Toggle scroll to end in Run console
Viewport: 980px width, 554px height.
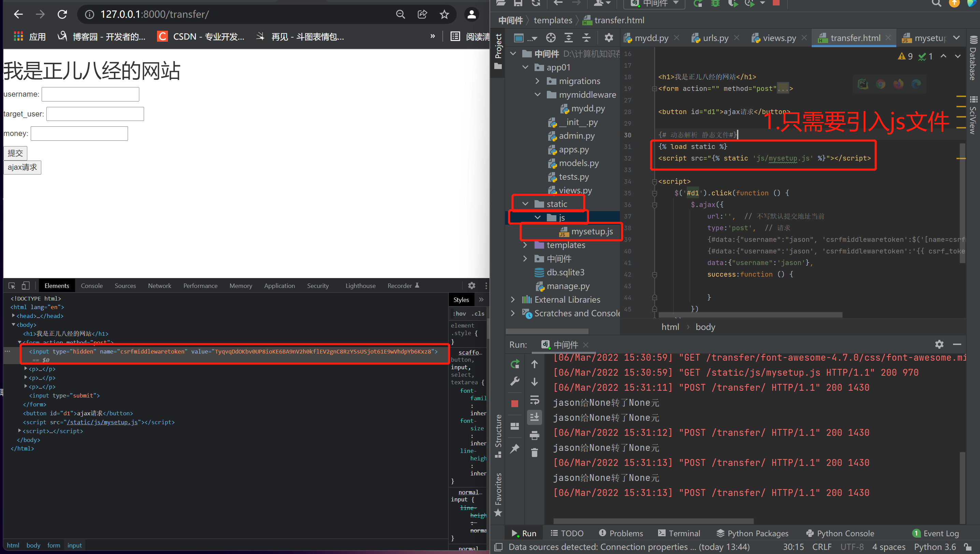pyautogui.click(x=535, y=417)
